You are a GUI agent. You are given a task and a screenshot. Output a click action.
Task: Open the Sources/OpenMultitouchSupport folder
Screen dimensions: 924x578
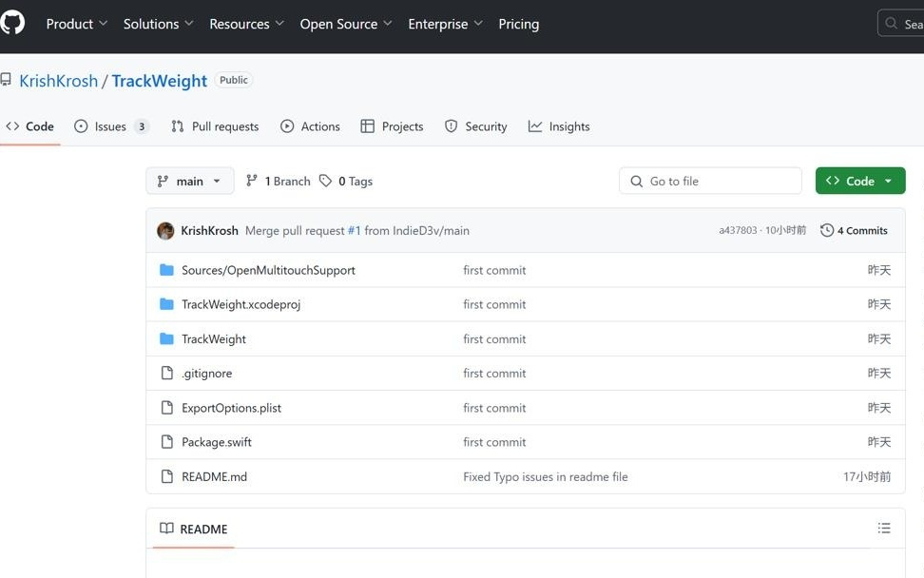tap(268, 270)
